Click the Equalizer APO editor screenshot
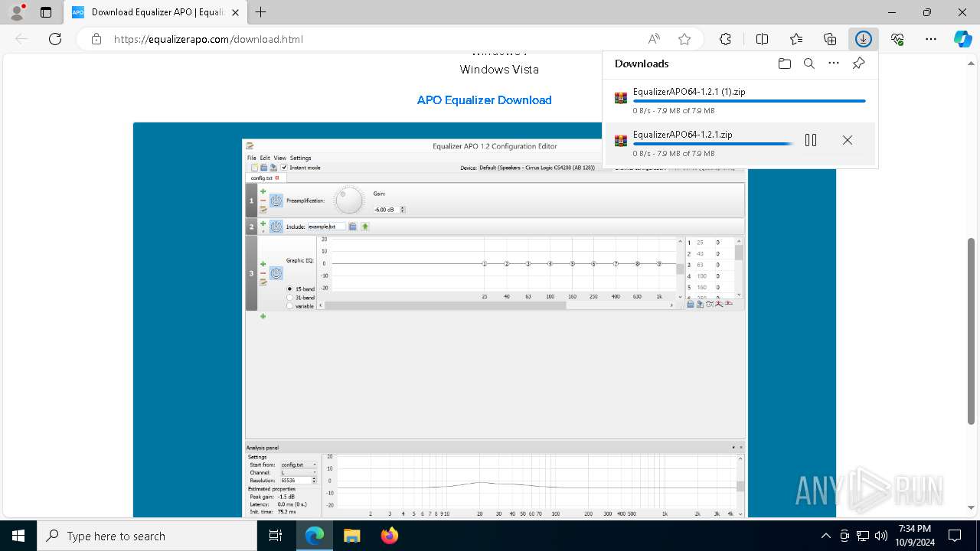Screen dimensions: 980x551 pyautogui.click(x=485, y=320)
